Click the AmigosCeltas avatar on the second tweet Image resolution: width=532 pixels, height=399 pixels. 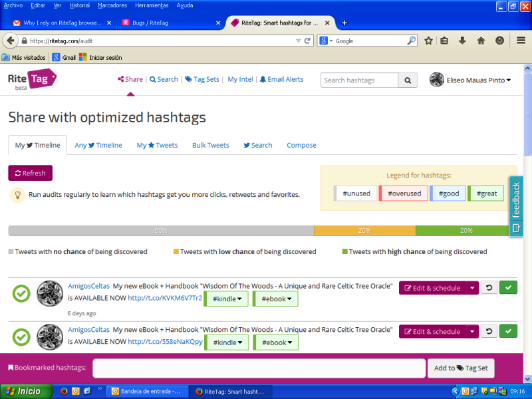point(49,337)
